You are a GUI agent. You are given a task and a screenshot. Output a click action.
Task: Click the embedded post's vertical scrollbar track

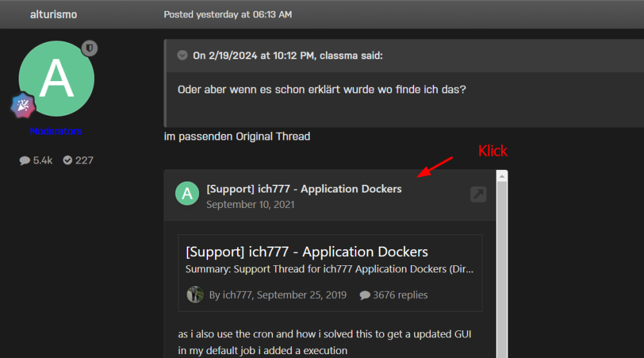[x=502, y=270]
